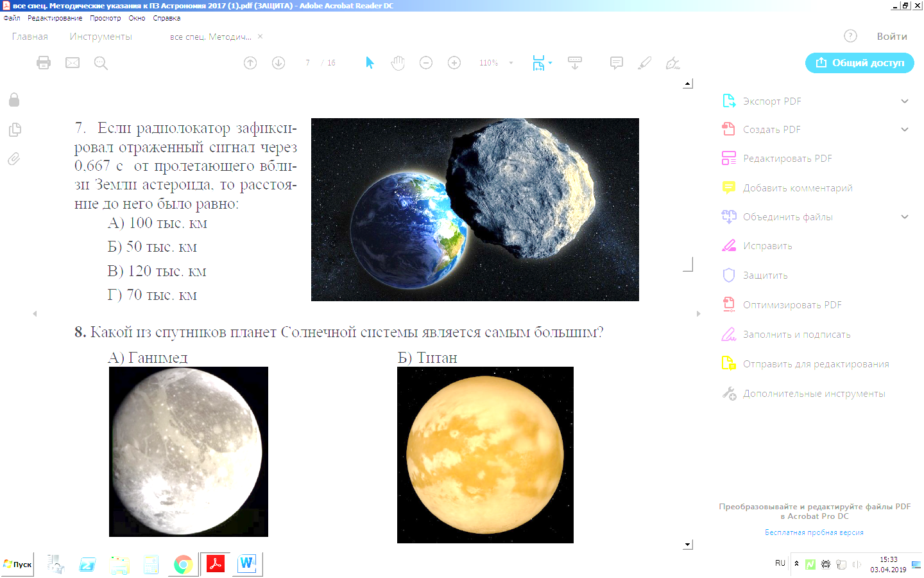Add a sticky note comment

coord(617,63)
